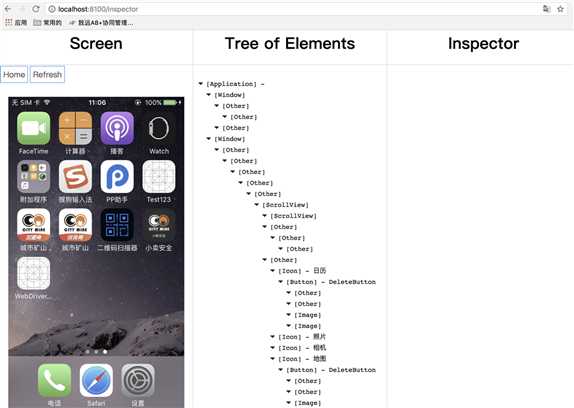
Task: Collapse the [Icon] - 日历 node
Action: pos(273,271)
